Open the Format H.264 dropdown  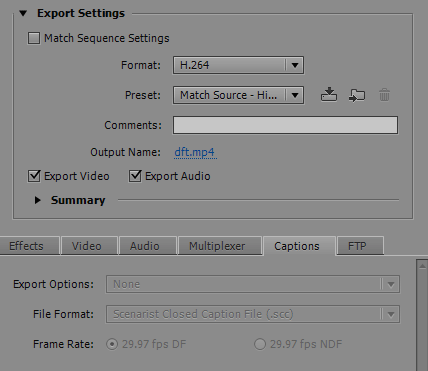point(238,65)
